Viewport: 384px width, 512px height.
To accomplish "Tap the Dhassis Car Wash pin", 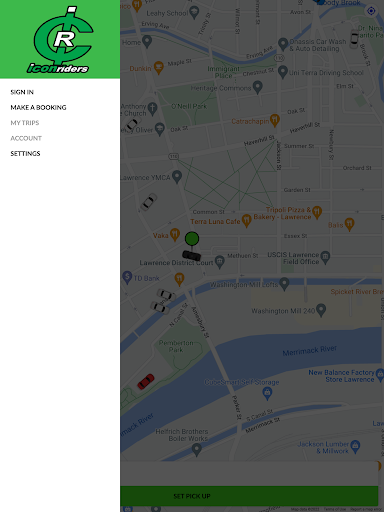I will pyautogui.click(x=283, y=44).
